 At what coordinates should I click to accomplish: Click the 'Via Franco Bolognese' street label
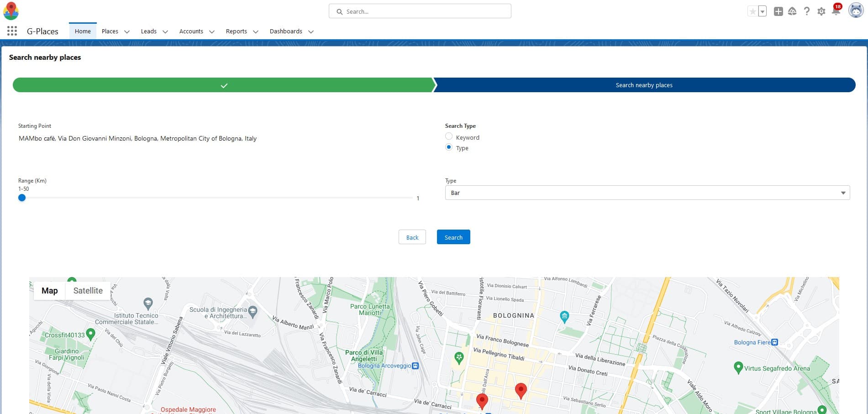pos(502,341)
